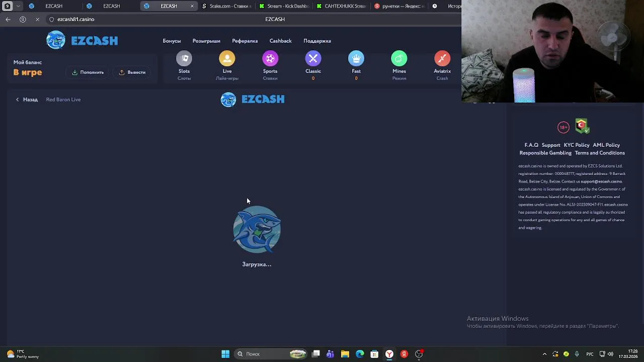644x362 pixels.
Task: Open the Cashback menu
Action: pyautogui.click(x=280, y=41)
